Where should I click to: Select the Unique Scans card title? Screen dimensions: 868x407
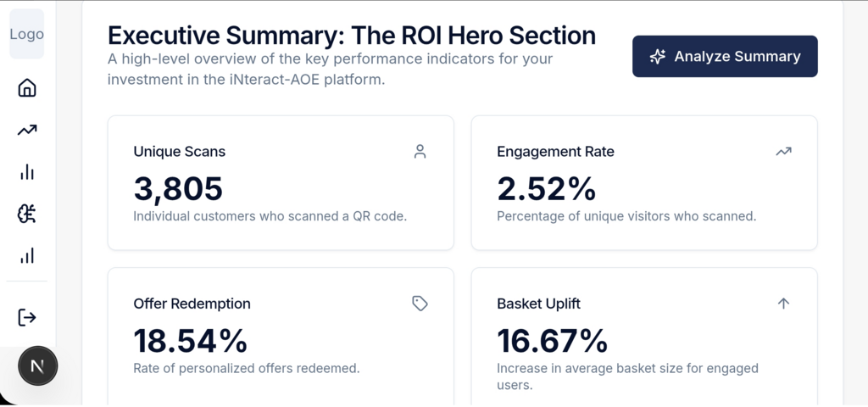pos(180,152)
